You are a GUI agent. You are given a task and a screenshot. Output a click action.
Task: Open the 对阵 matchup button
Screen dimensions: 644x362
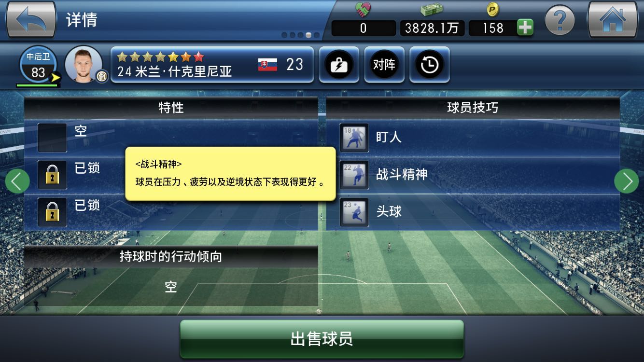click(x=384, y=65)
